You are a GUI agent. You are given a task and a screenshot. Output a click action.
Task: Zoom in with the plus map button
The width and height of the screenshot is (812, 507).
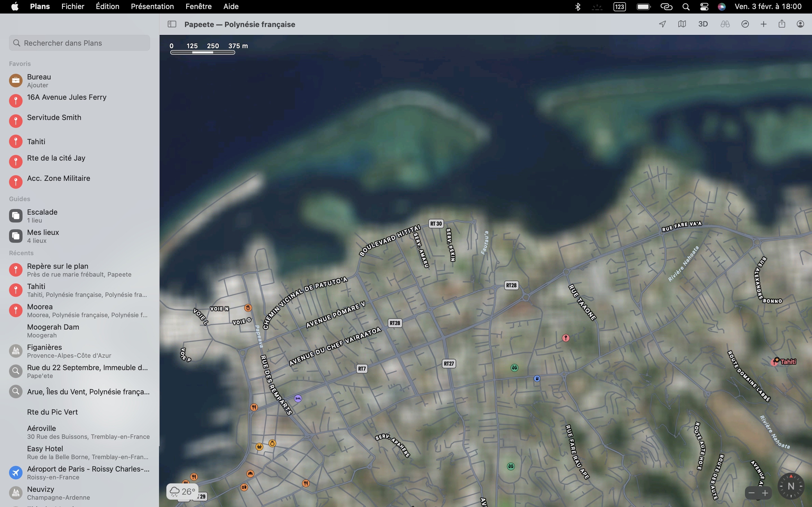[765, 493]
